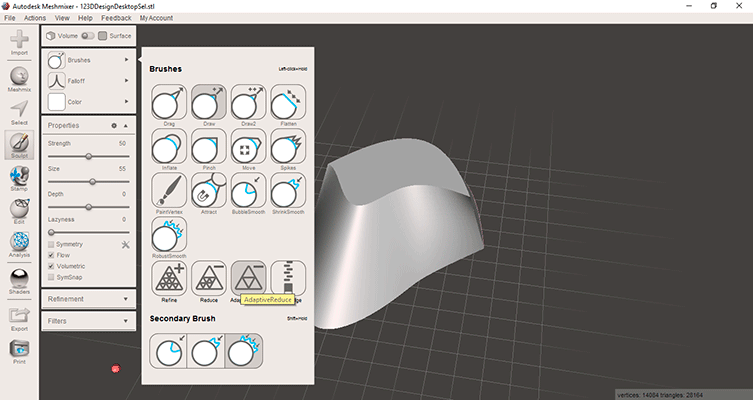This screenshot has height=400, width=753.
Task: Select the Move brush
Action: pyautogui.click(x=249, y=146)
